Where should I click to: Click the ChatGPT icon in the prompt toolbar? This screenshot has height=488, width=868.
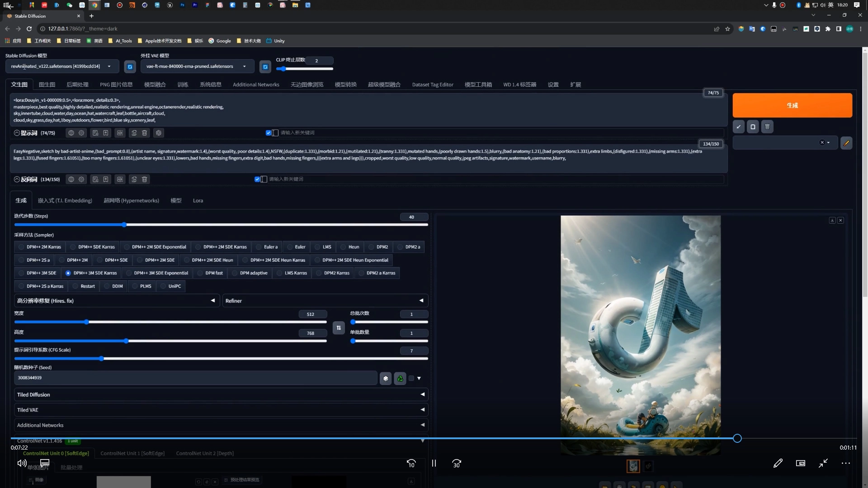[159, 133]
